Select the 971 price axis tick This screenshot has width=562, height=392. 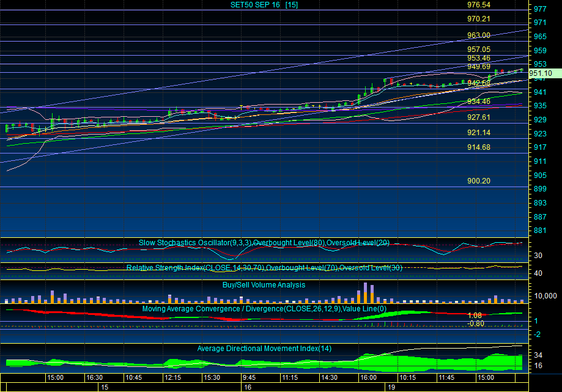click(x=540, y=23)
